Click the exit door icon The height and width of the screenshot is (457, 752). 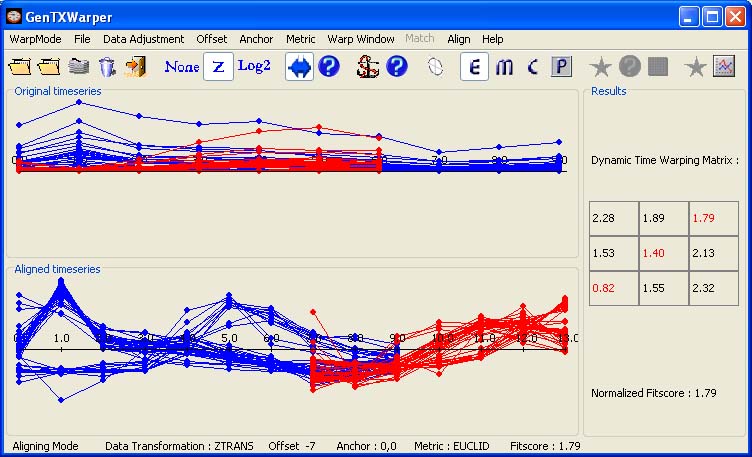pyautogui.click(x=136, y=67)
